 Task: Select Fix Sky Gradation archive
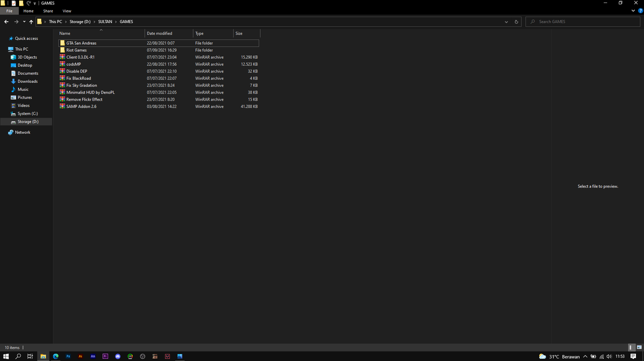coord(158,85)
